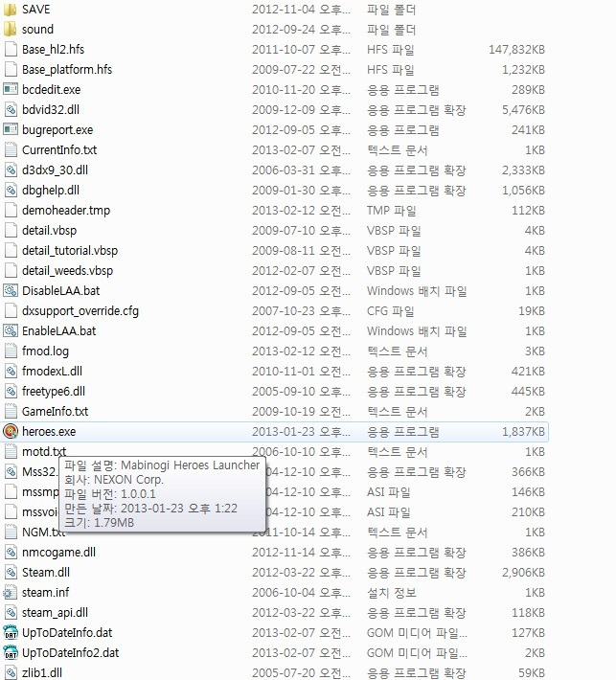Click the TMP 파일 type of demoheader.tmp
The width and height of the screenshot is (616, 680).
click(391, 211)
